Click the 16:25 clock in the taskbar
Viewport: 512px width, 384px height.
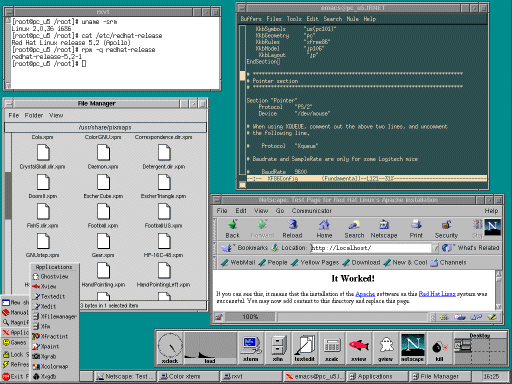pyautogui.click(x=491, y=377)
